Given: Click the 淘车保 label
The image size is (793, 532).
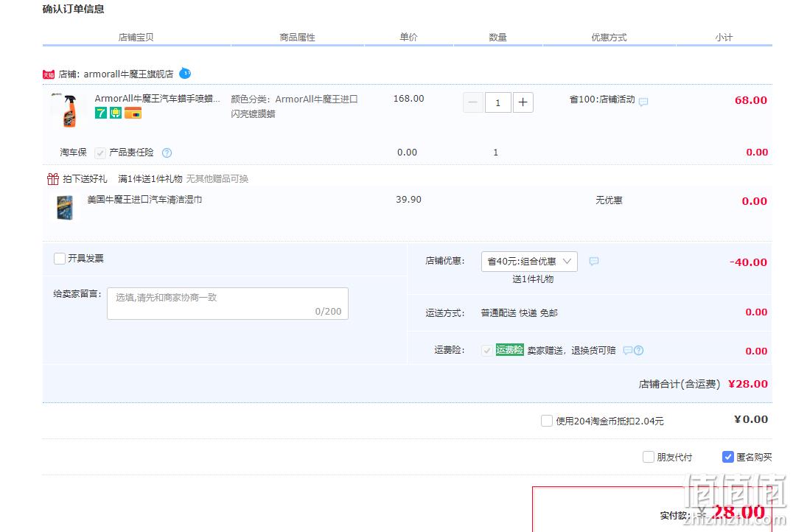Looking at the screenshot, I should (x=74, y=153).
